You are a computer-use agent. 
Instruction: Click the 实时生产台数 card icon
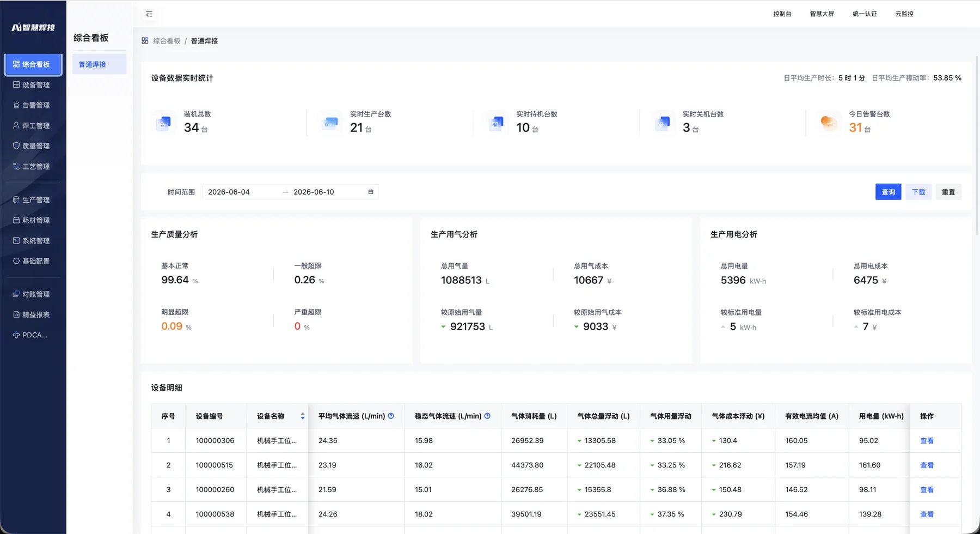point(329,123)
